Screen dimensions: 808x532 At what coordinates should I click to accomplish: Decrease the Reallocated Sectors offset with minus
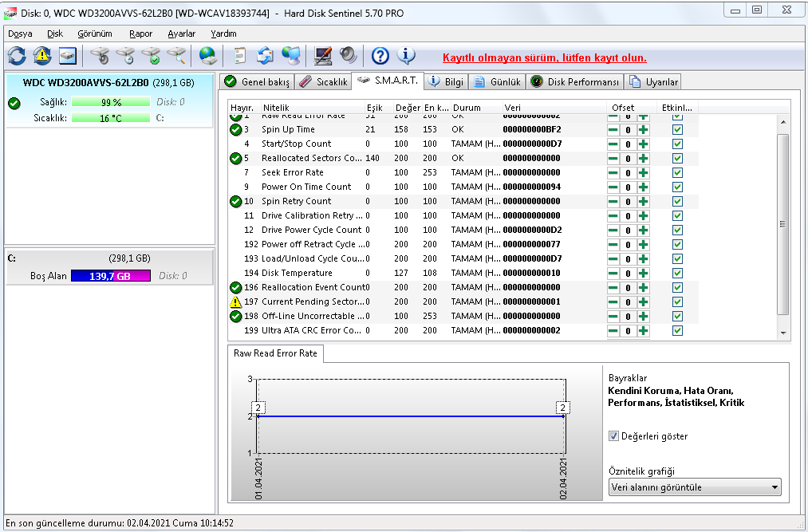(x=613, y=158)
